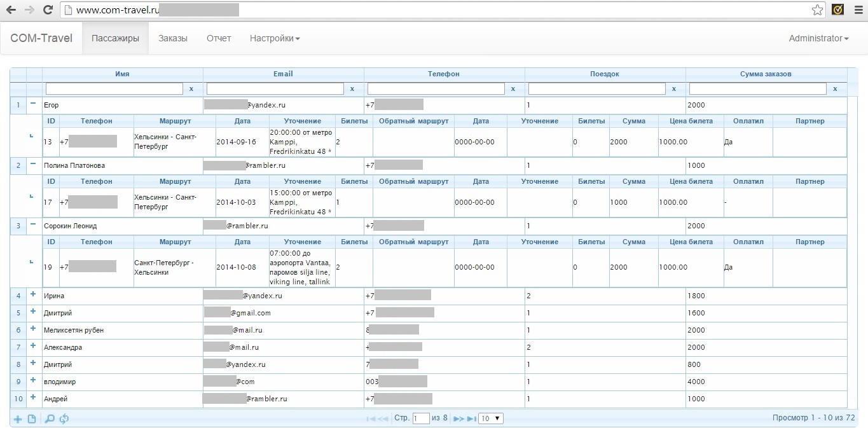Click Просмотр 1 - 10 из 72 text
The image size is (868, 428).
pos(813,418)
